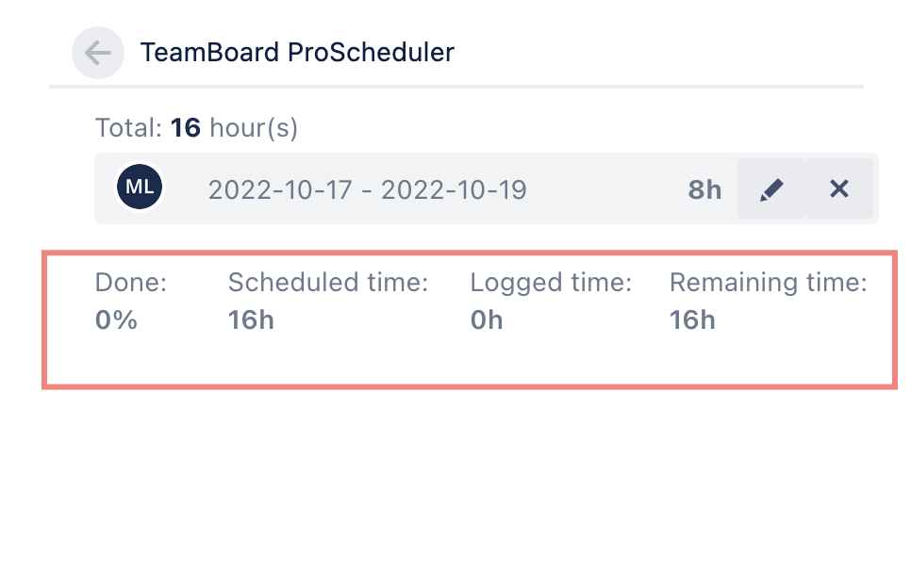Image resolution: width=911 pixels, height=588 pixels.
Task: Click the Logged time label
Action: pyautogui.click(x=551, y=282)
